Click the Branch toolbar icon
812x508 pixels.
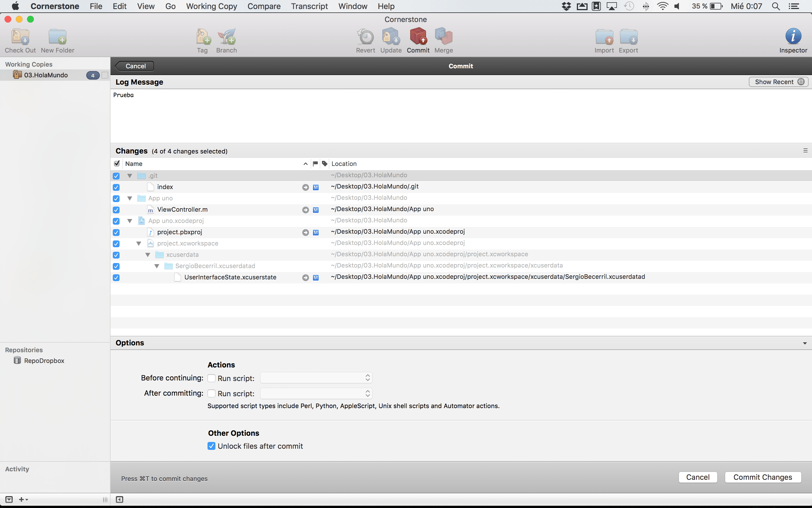(226, 37)
